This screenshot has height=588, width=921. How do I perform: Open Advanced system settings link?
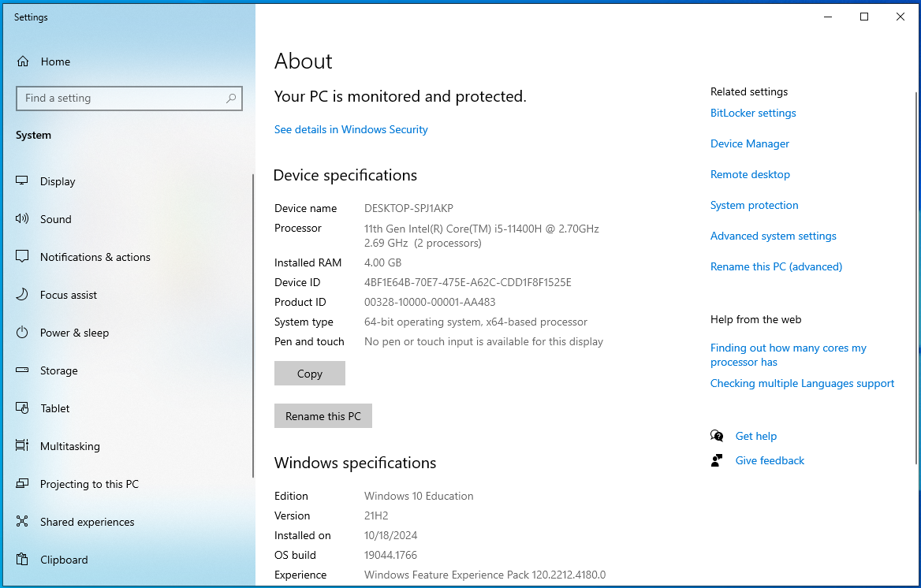[x=773, y=236]
